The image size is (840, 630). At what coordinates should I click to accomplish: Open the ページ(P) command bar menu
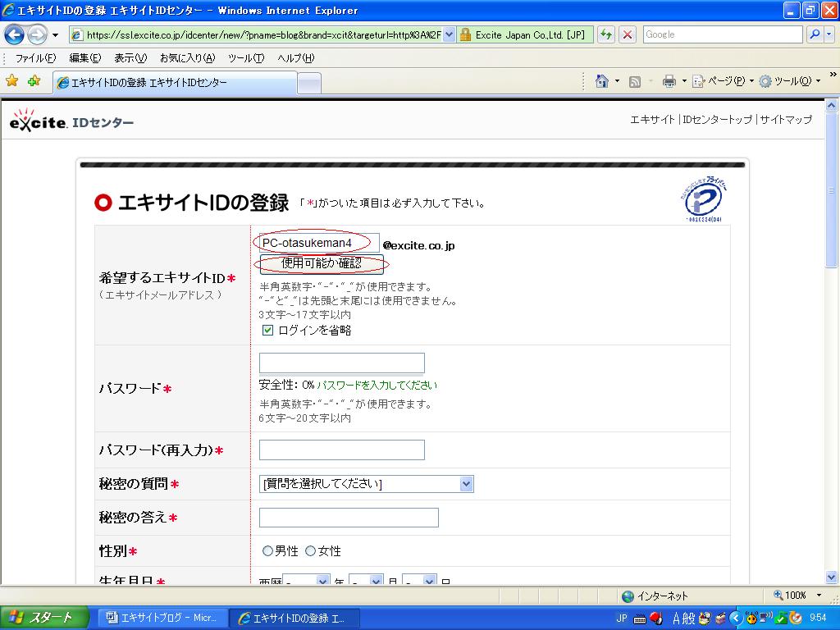click(723, 81)
